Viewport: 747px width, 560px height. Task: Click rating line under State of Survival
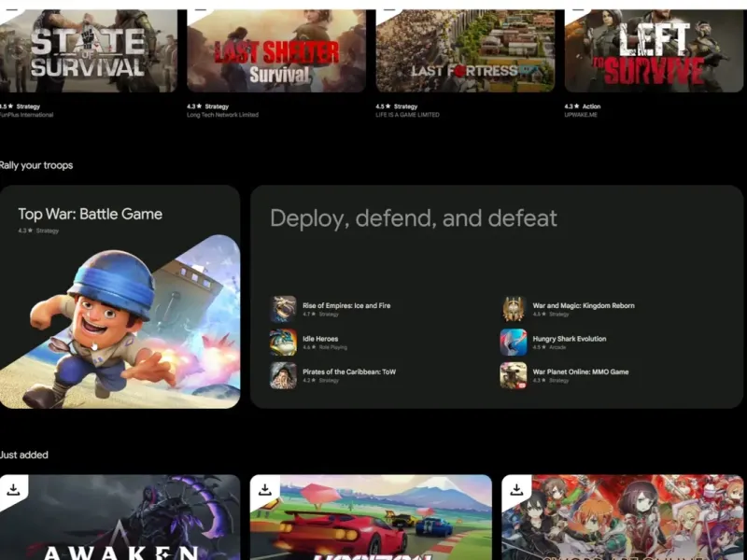pos(20,106)
